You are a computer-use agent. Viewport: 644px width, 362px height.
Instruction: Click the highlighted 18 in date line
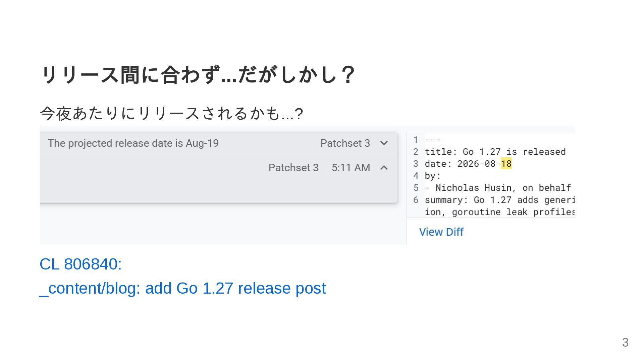pyautogui.click(x=506, y=164)
